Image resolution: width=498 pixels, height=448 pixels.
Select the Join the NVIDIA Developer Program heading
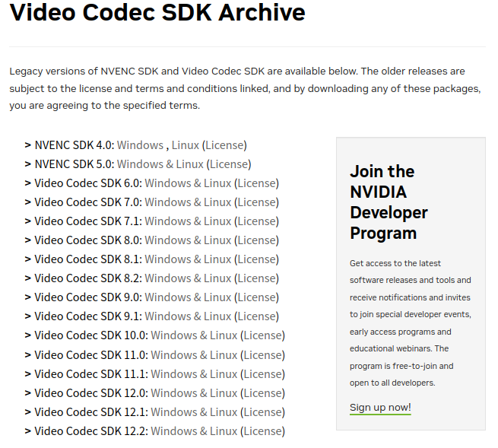click(389, 202)
